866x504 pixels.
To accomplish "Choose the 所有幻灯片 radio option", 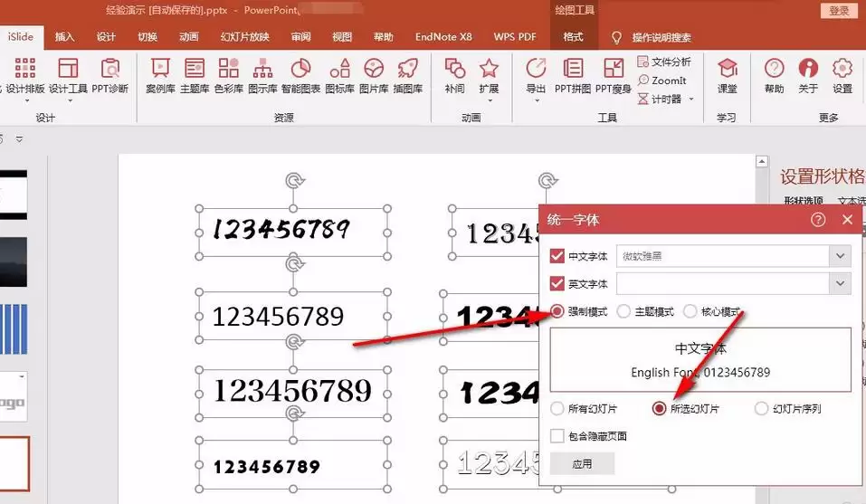I will [x=557, y=408].
